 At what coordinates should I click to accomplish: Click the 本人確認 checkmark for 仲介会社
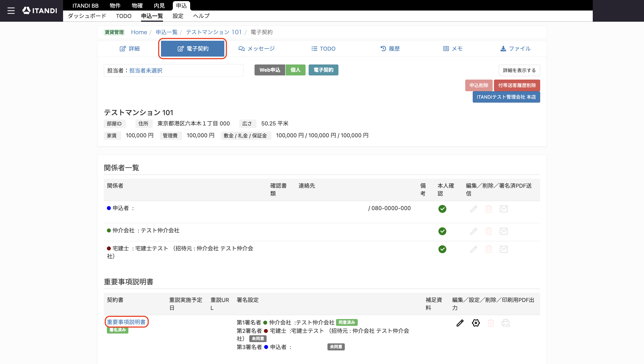click(x=442, y=231)
